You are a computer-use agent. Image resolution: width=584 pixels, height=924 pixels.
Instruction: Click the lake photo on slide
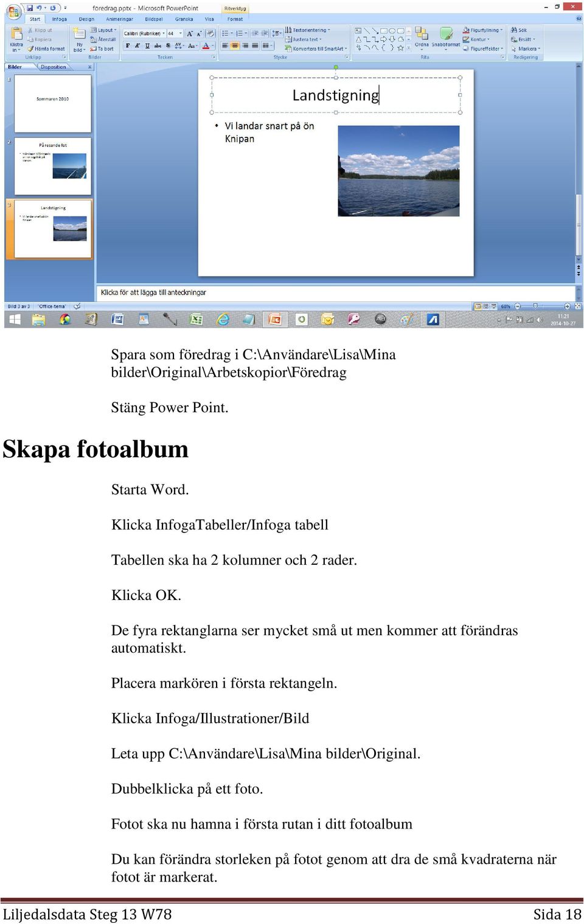[399, 171]
